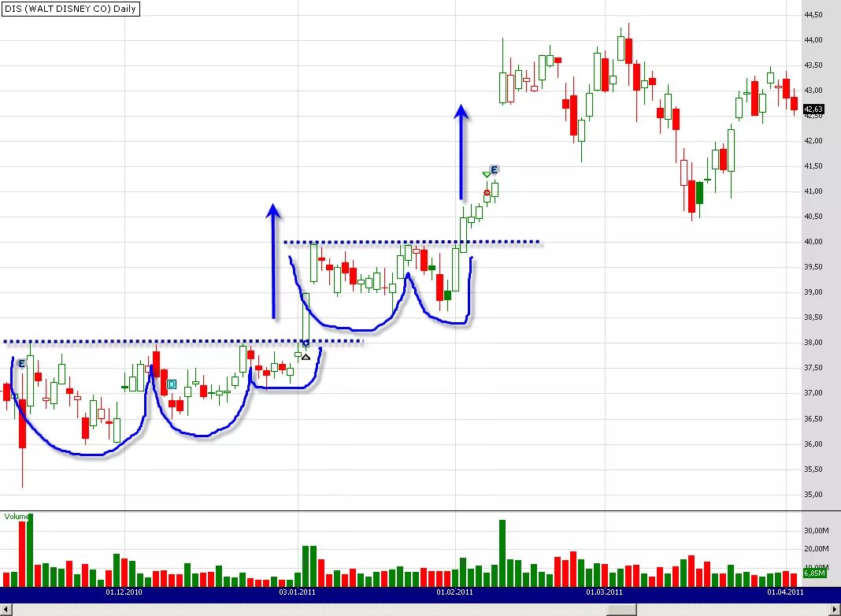Click the 01.12.2010 date label
Image resolution: width=841 pixels, height=616 pixels.
[x=124, y=592]
